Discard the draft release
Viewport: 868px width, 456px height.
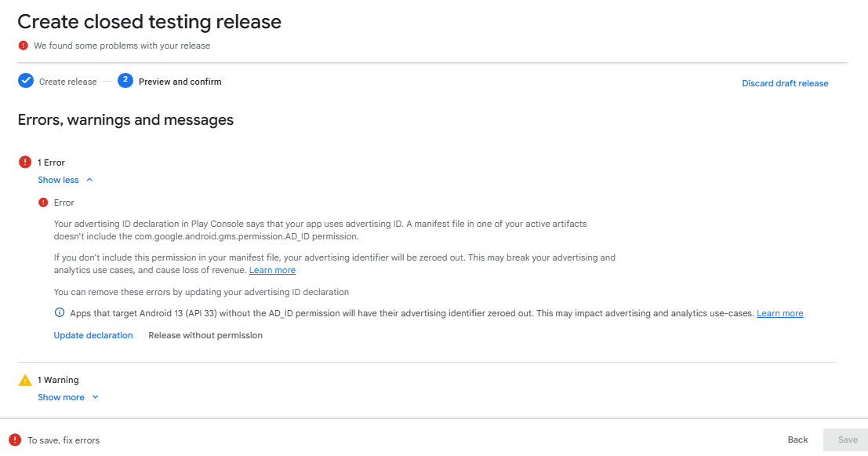click(x=785, y=83)
